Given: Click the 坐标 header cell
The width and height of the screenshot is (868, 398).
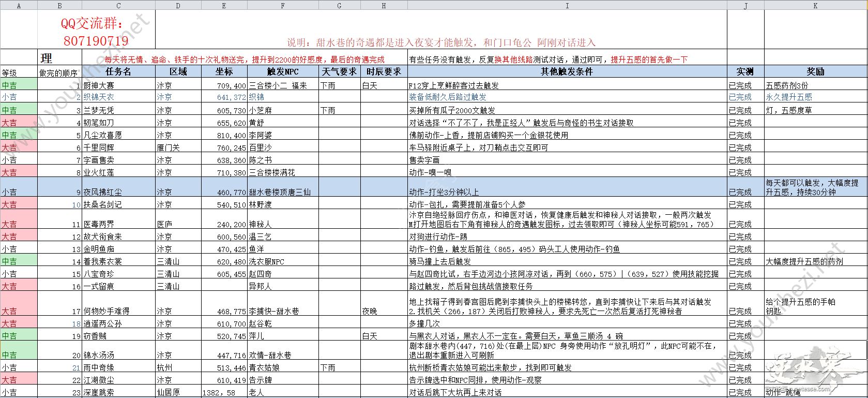Looking at the screenshot, I should point(224,71).
